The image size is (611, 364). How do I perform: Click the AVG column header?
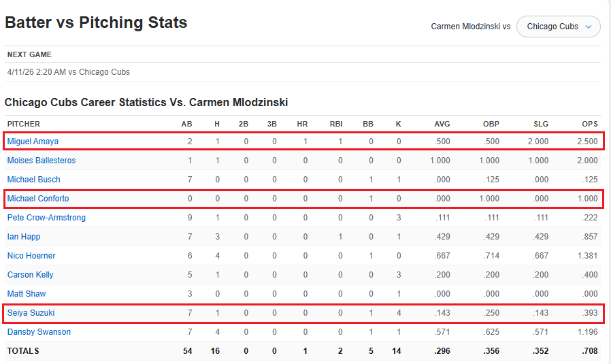tap(442, 124)
